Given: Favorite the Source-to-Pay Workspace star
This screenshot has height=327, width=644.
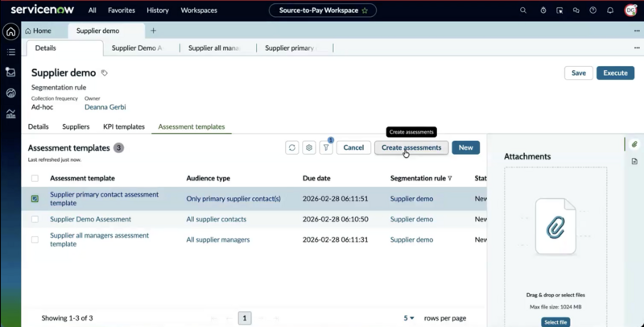Looking at the screenshot, I should click(x=365, y=10).
